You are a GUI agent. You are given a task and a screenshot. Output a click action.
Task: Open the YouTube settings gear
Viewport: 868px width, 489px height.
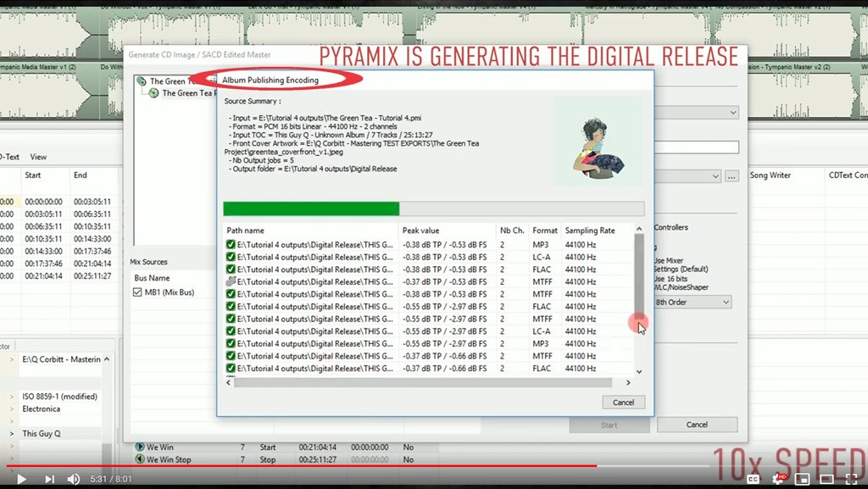click(780, 479)
